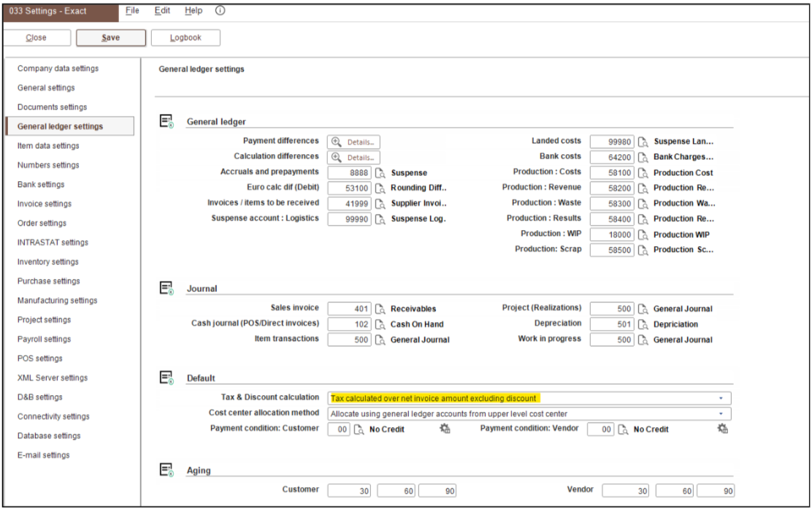Open the Logbook button
812x509 pixels.
click(185, 38)
